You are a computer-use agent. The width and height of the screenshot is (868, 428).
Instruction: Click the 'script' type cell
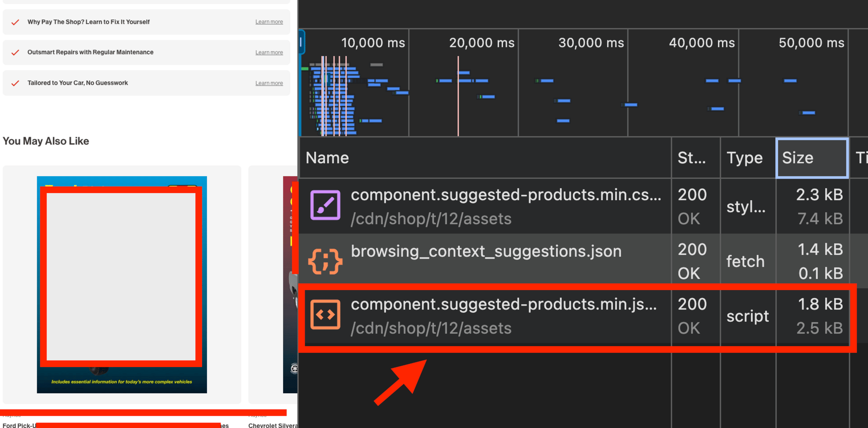[748, 316]
